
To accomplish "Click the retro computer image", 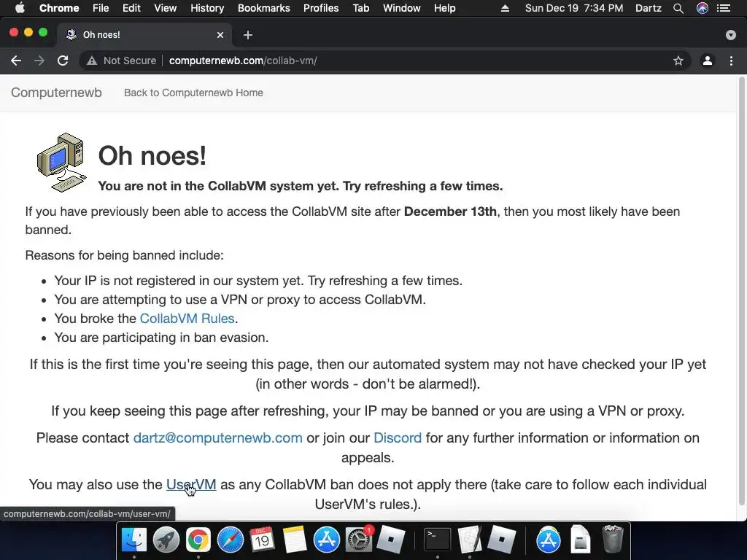I will (x=62, y=163).
